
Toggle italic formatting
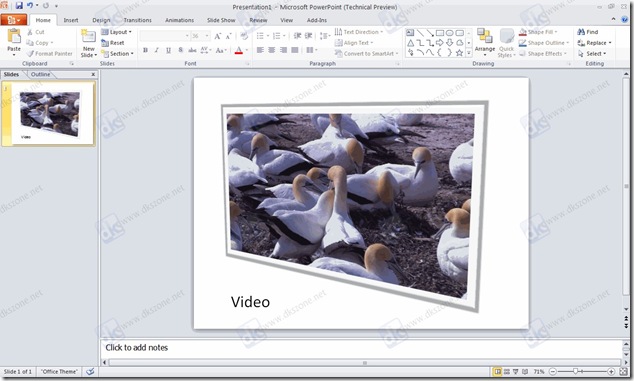click(x=156, y=50)
